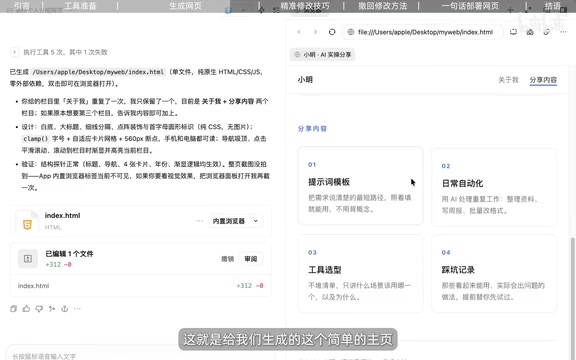Click the HTML5 file icon of index.html

[x=27, y=223]
